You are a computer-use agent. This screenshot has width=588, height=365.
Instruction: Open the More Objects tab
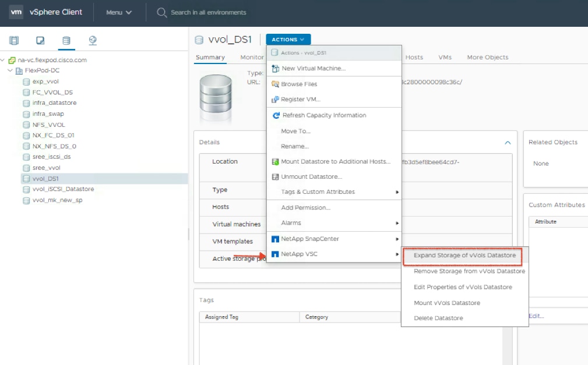(488, 57)
